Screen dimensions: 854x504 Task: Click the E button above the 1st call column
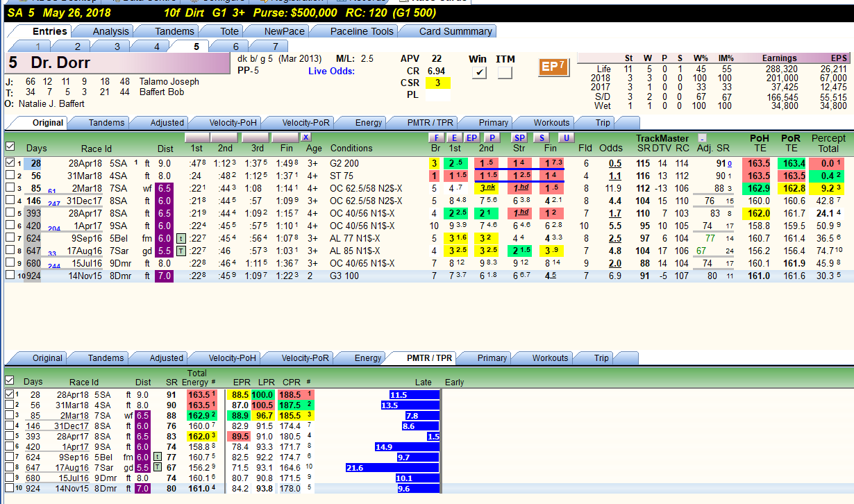tap(453, 137)
